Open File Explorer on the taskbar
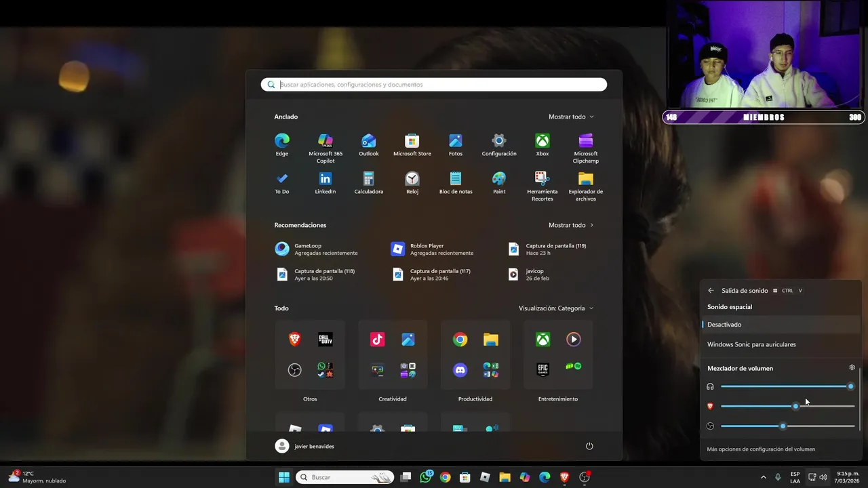This screenshot has height=488, width=868. [x=505, y=477]
